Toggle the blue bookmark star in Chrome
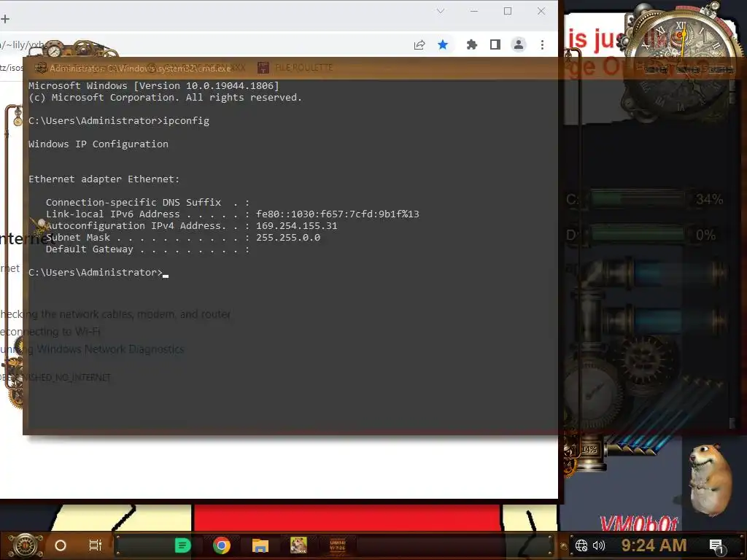 coord(443,44)
